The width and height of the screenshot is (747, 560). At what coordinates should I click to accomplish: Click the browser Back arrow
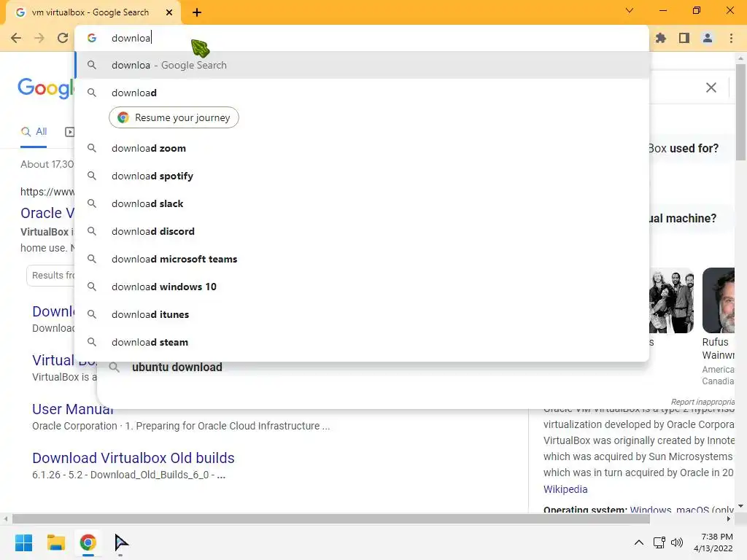click(x=16, y=38)
